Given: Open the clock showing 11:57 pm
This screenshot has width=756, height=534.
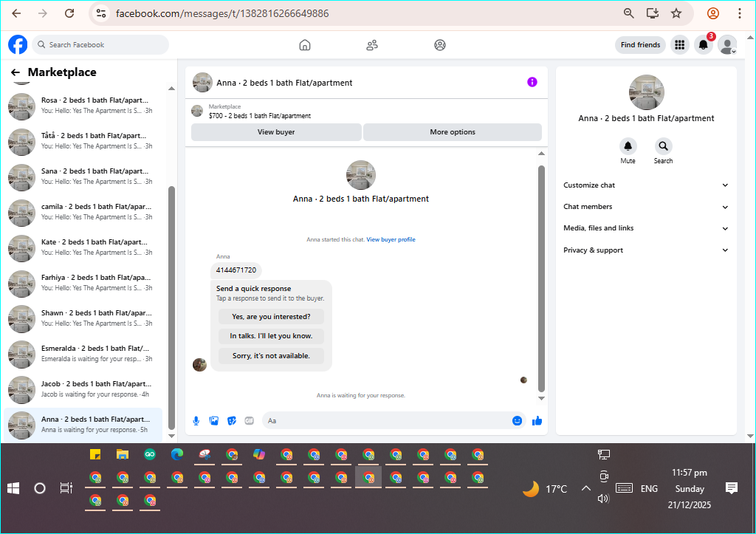Looking at the screenshot, I should click(690, 473).
